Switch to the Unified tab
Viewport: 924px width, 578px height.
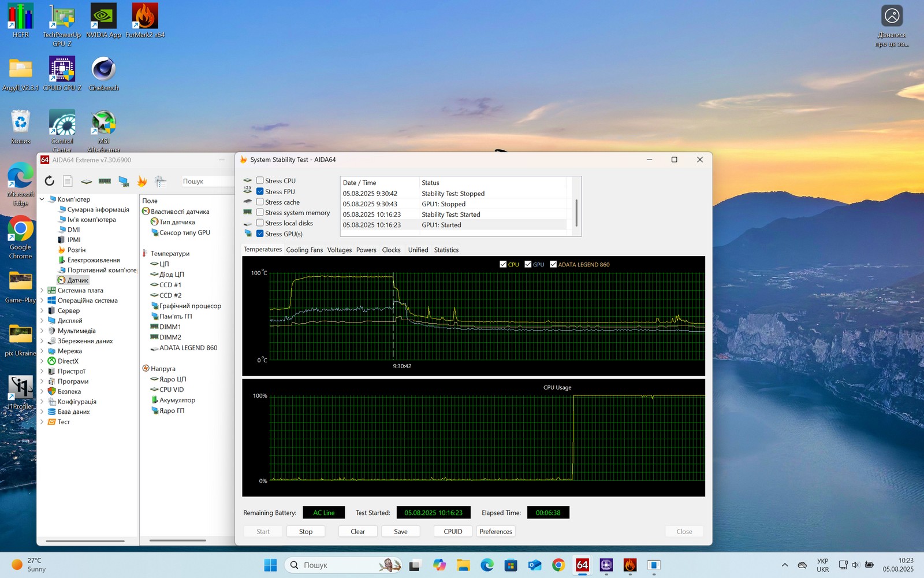click(x=418, y=250)
